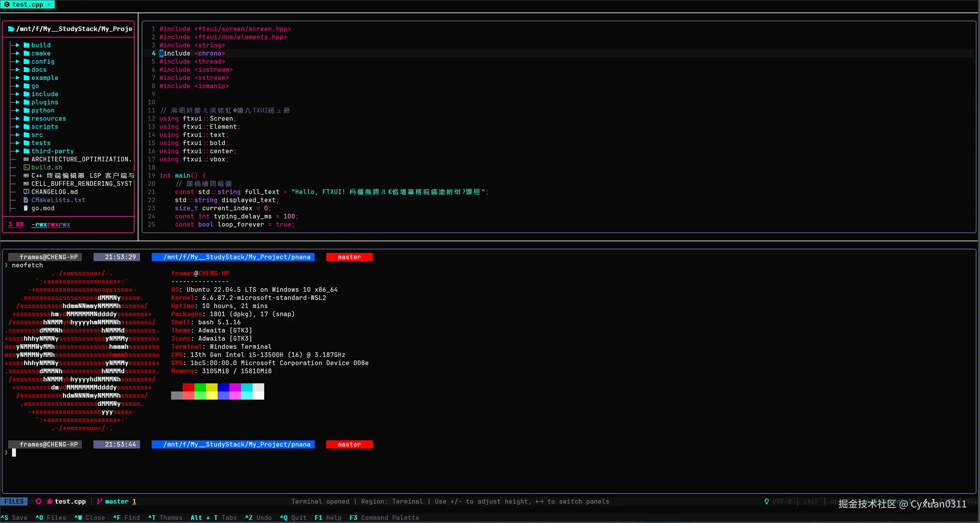Click the terminal cursor prompt line
980x523 pixels.
pyautogui.click(x=14, y=452)
